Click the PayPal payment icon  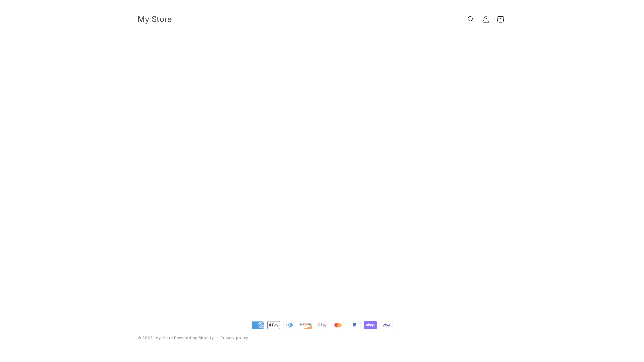(x=354, y=325)
